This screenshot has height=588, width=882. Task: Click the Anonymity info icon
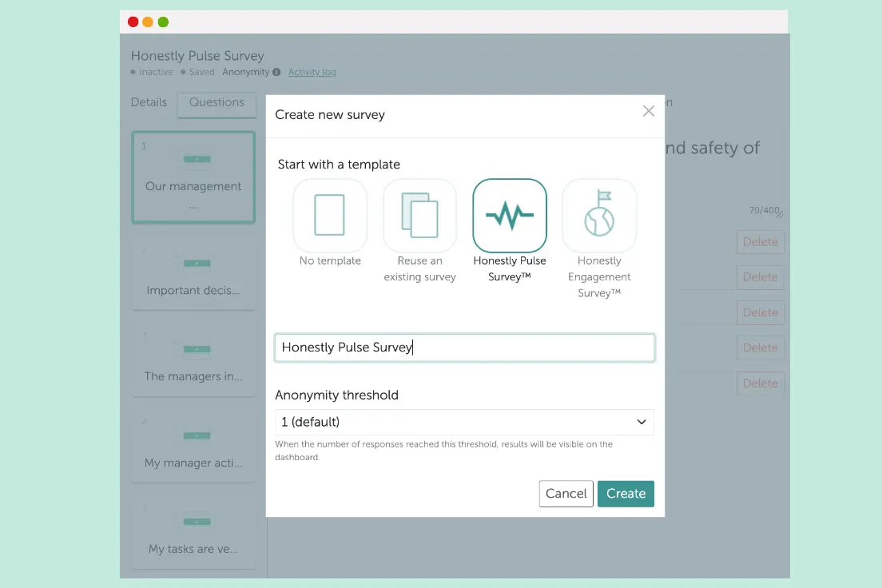[x=276, y=72]
